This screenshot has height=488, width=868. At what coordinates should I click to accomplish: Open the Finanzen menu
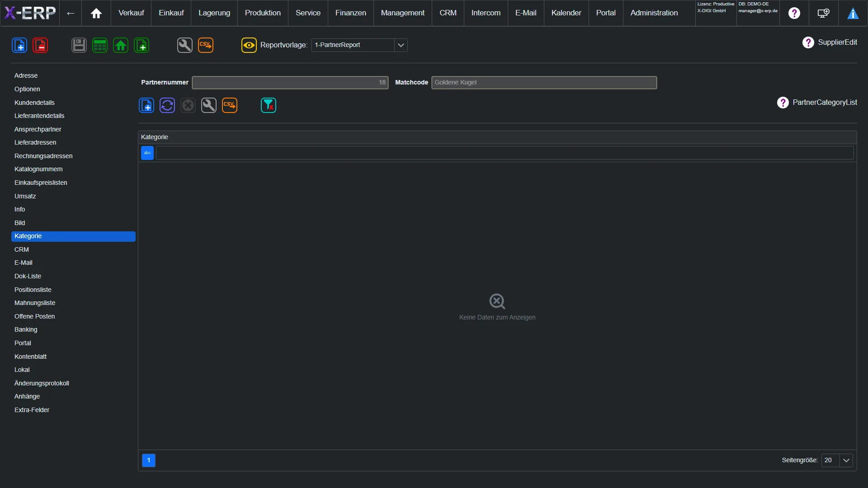[x=351, y=13]
